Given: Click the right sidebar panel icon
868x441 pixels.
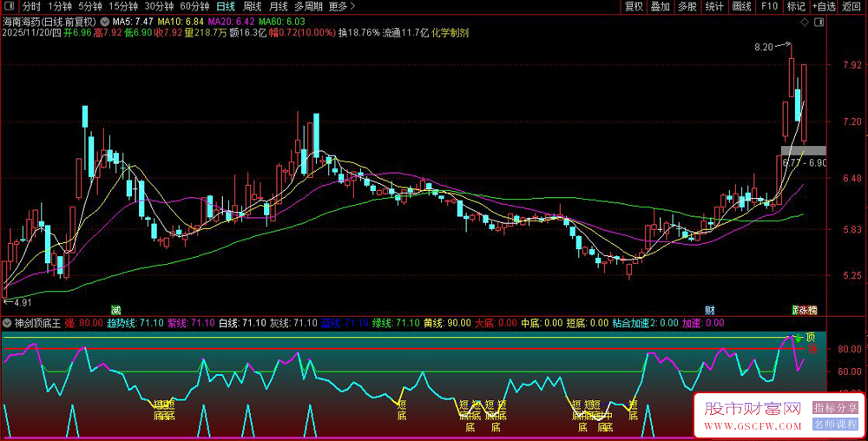Looking at the screenshot, I should coord(819,21).
